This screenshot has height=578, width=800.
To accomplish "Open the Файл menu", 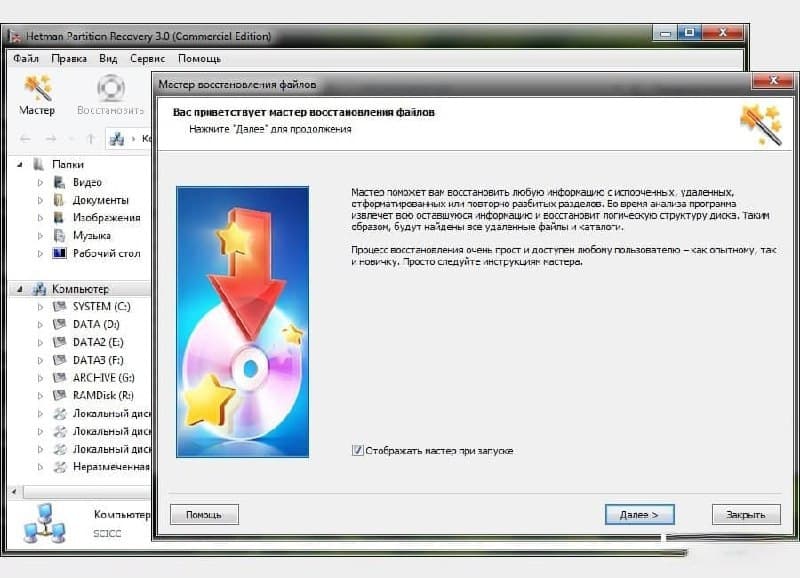I will (26, 59).
